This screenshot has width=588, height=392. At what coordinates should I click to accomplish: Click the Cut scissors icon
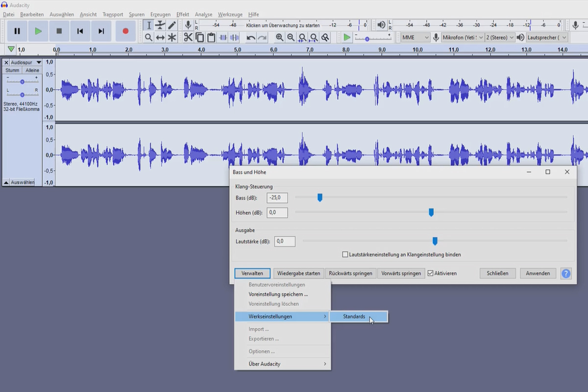(188, 37)
